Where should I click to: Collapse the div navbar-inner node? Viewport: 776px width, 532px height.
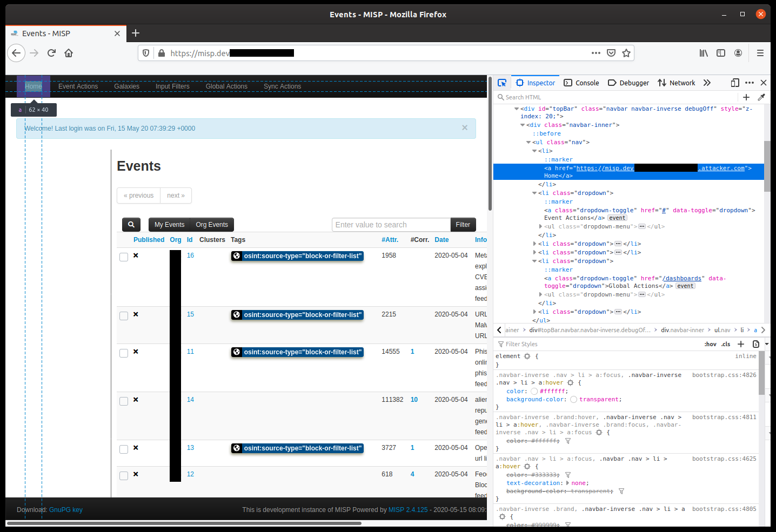523,125
